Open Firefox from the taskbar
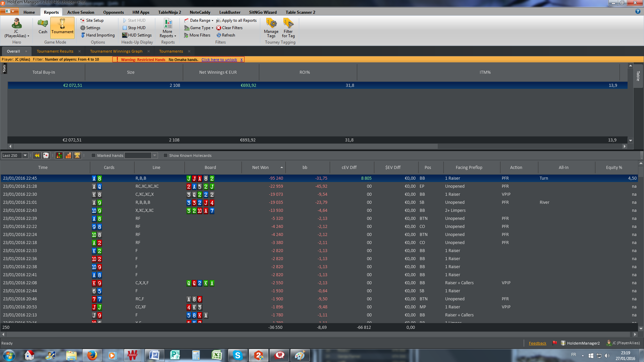The image size is (644, 362). [x=92, y=355]
